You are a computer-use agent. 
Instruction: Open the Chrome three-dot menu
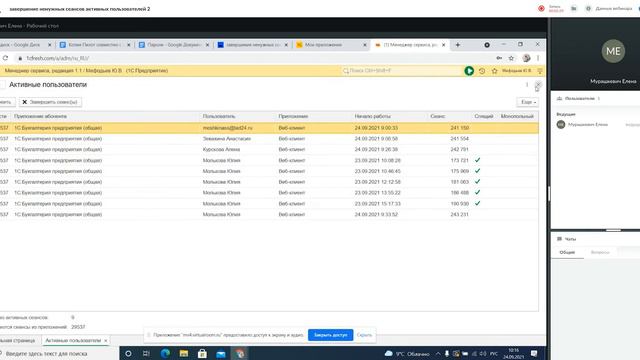point(538,58)
